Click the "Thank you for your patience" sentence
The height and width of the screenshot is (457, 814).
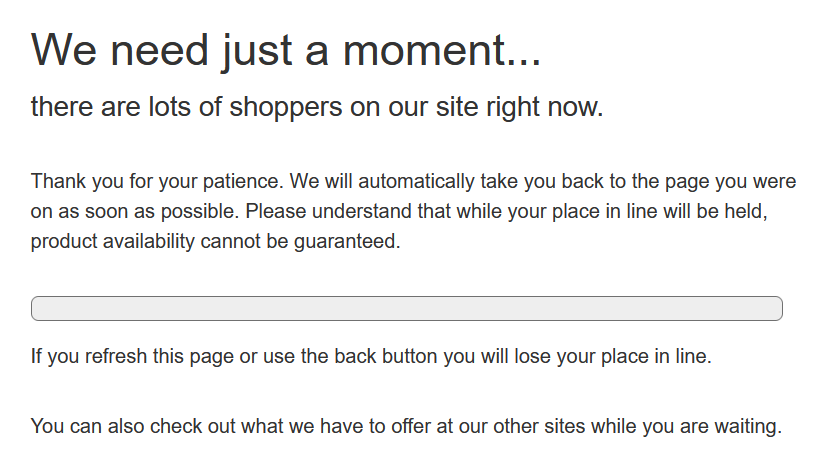click(161, 182)
